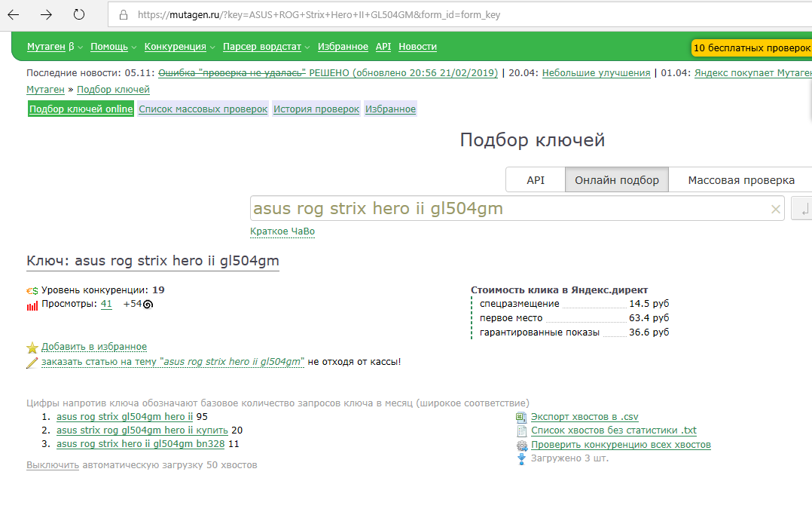
Task: Select Избранное tab below breadcrumbs
Action: pyautogui.click(x=390, y=109)
